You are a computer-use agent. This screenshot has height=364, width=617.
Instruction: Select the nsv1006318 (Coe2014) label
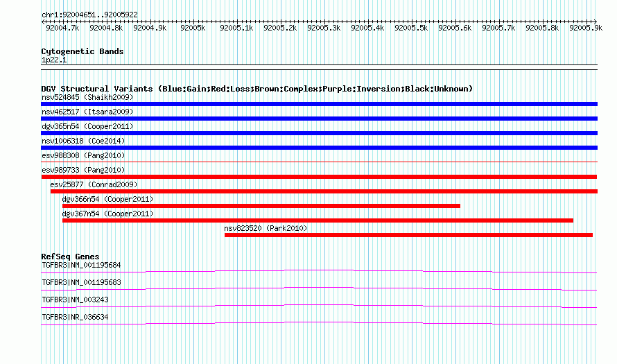pos(83,141)
